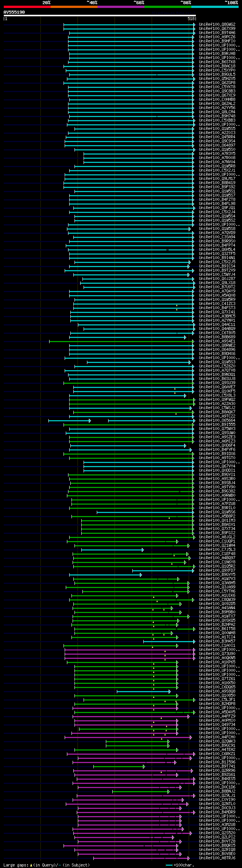Screen dimensions: 242x868
Task: Select hit label UniRef100_C5X8L3
Action: pyautogui.click(x=217, y=396)
